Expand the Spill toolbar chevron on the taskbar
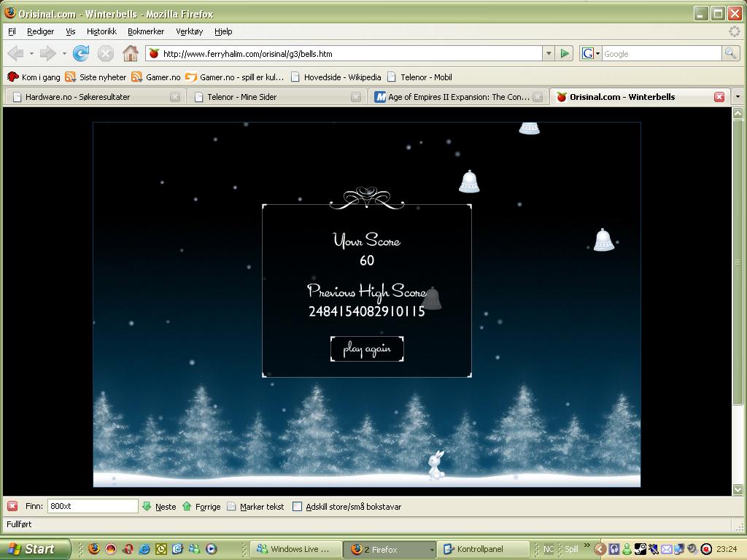747x560 pixels. (587, 545)
